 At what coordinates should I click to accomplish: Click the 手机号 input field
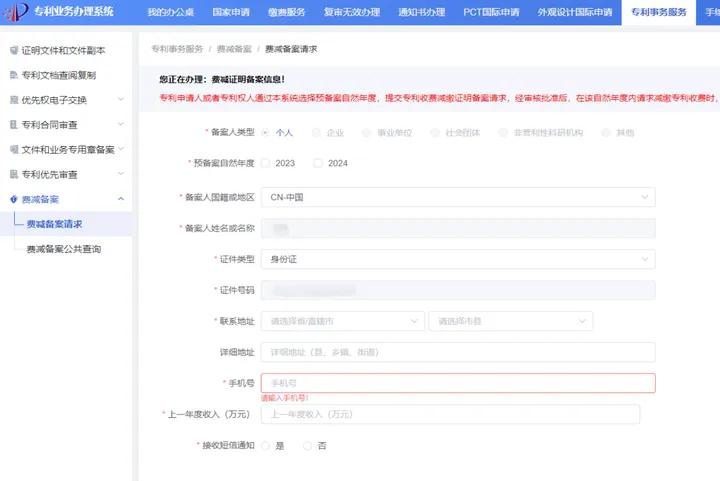click(458, 383)
